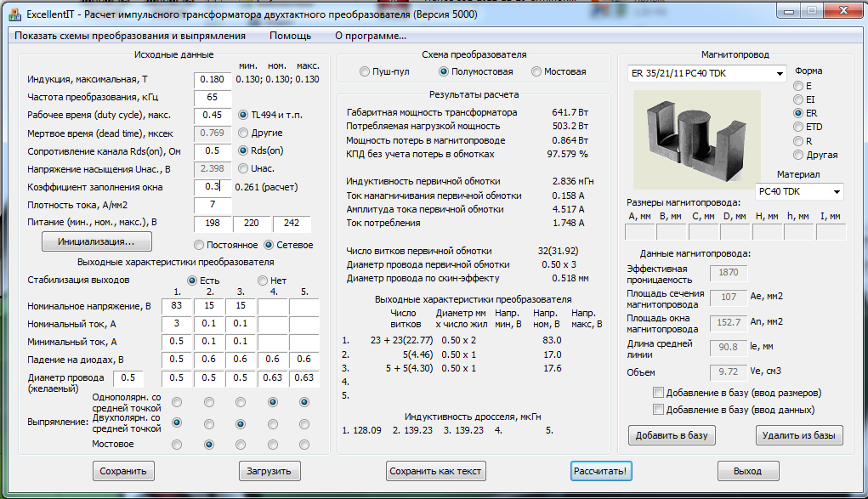Click the Rds(on) resistance field 0.5
Screen dimensions: 868x499
213,151
